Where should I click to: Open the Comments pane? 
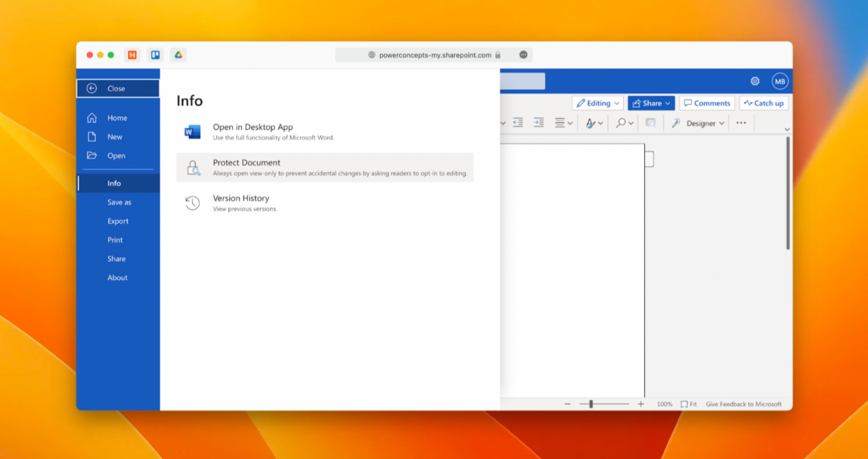707,103
